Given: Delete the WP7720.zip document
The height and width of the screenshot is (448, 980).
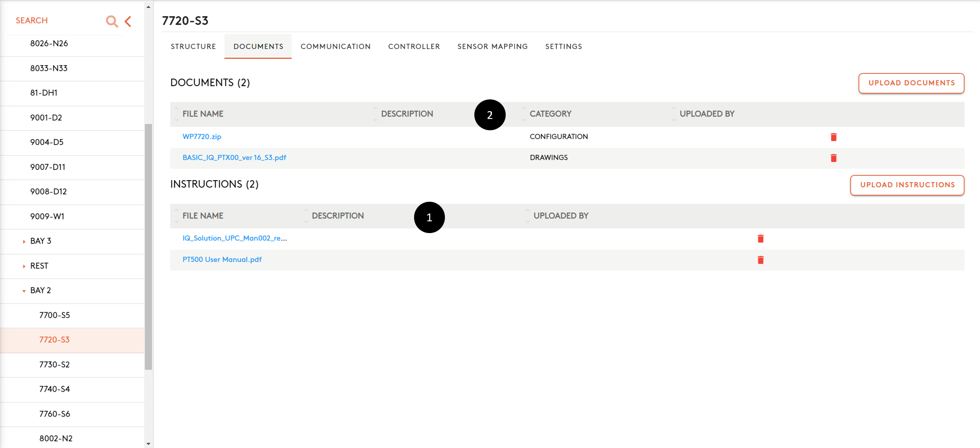Looking at the screenshot, I should [833, 137].
